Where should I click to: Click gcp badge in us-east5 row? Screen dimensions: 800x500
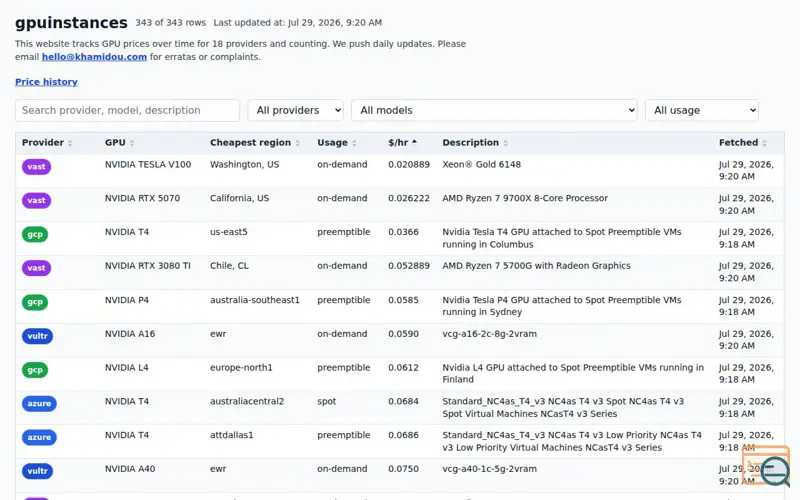click(x=35, y=234)
